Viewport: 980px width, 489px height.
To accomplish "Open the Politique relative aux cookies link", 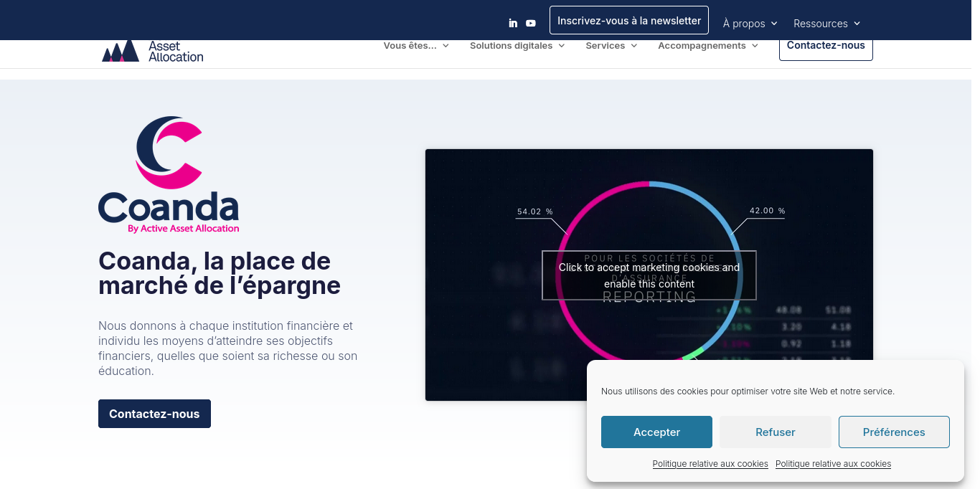I will point(710,463).
